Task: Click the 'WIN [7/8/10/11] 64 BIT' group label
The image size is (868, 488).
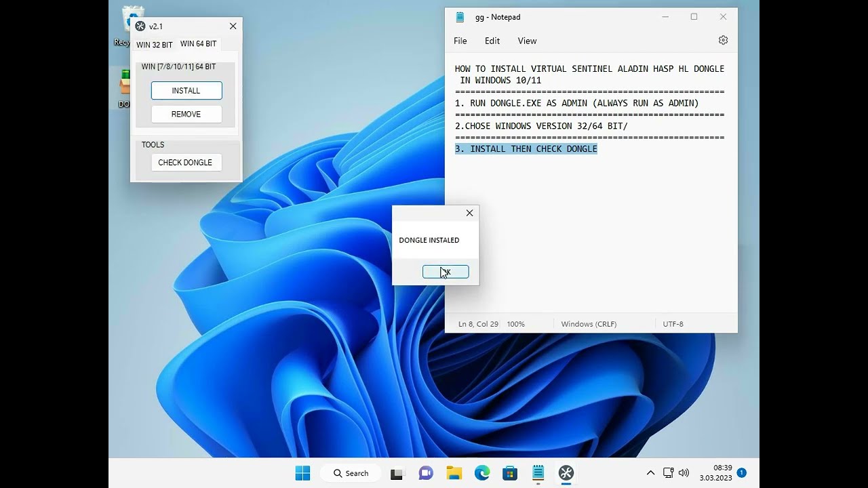Action: click(x=179, y=66)
